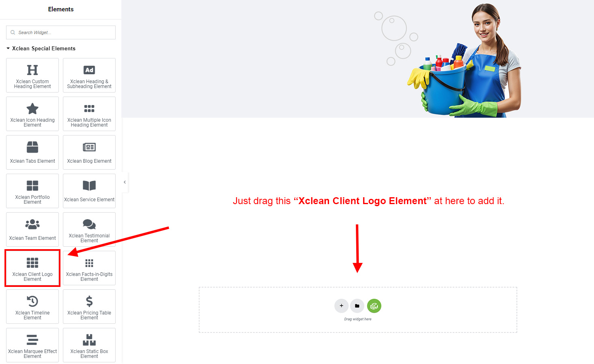Choose the Xclean Blog Element widget
This screenshot has width=594, height=364.
89,152
